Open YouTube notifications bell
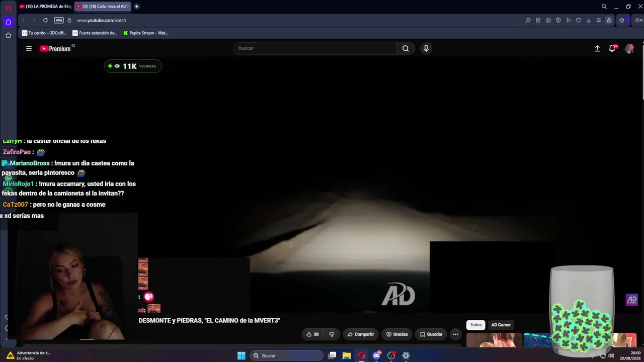Screen dimensions: 644x362 pyautogui.click(x=612, y=48)
